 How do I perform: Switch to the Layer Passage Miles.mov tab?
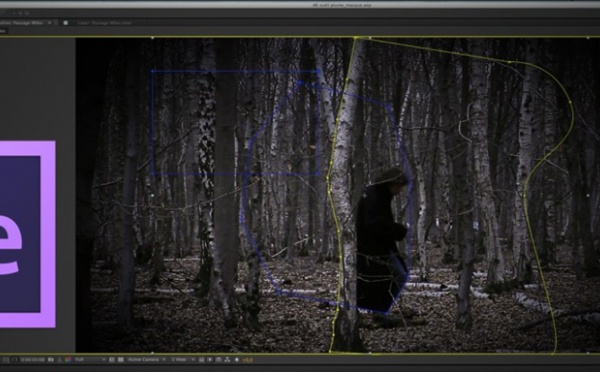[104, 23]
